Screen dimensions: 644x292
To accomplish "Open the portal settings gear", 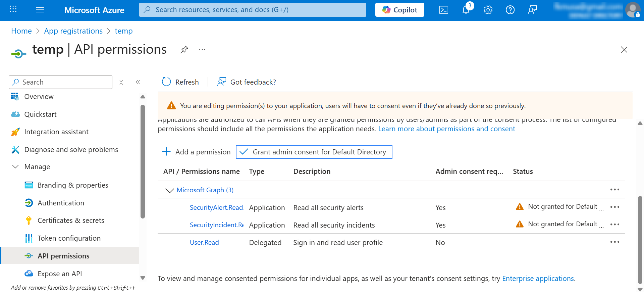I will (488, 10).
